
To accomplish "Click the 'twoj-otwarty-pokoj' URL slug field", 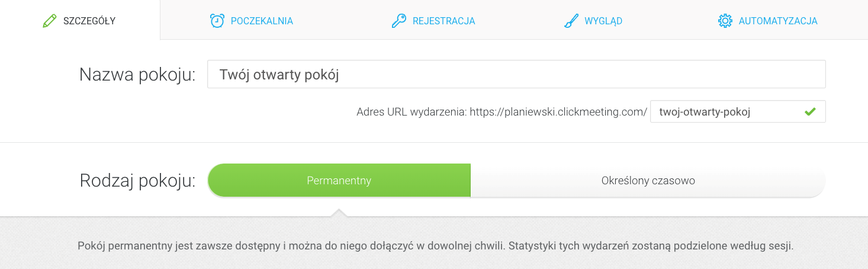I will point(726,111).
